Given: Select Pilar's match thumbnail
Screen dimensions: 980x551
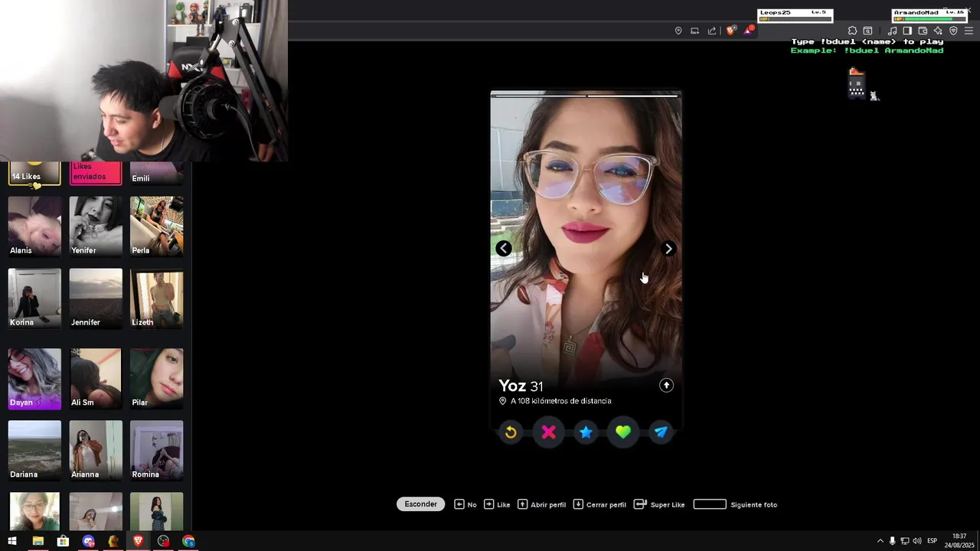Looking at the screenshot, I should click(x=157, y=379).
